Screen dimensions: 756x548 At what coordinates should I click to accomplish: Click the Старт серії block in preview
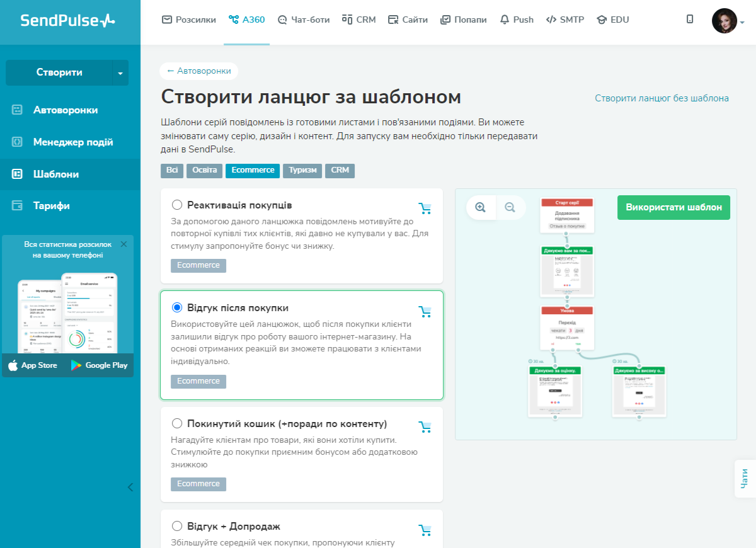(566, 215)
